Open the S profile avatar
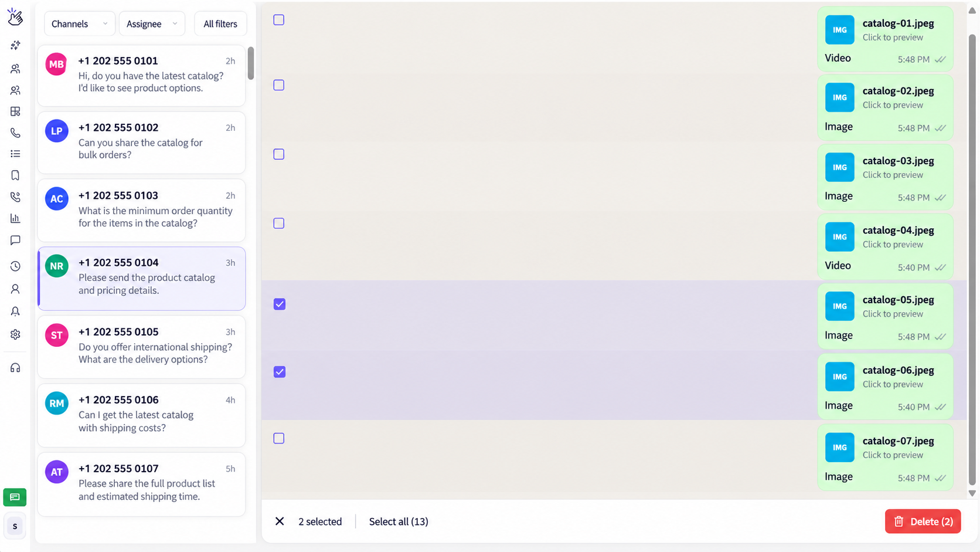This screenshot has height=552, width=980. (x=15, y=526)
